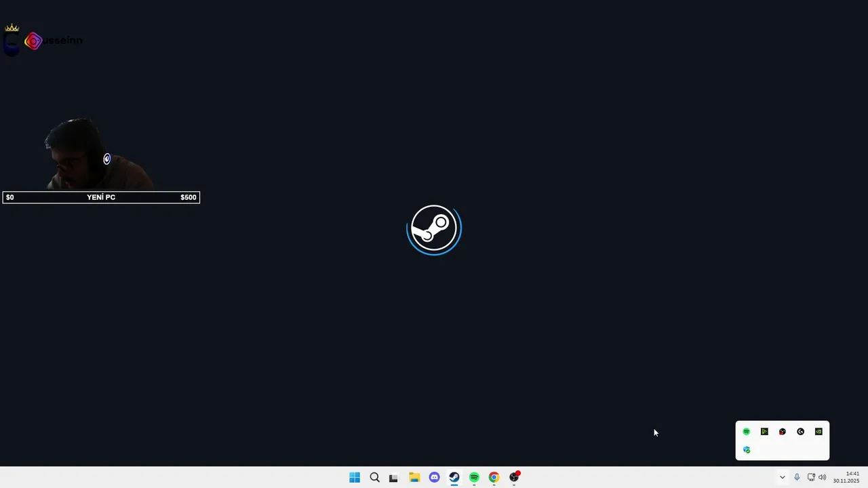
Task: Open taskbar Search
Action: pyautogui.click(x=374, y=477)
